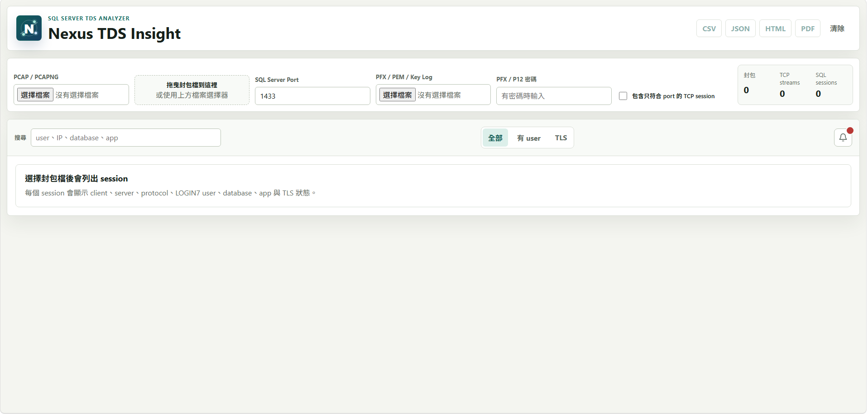868x414 pixels.
Task: Click the 選擇封包檔後會列出 session heading
Action: point(76,178)
